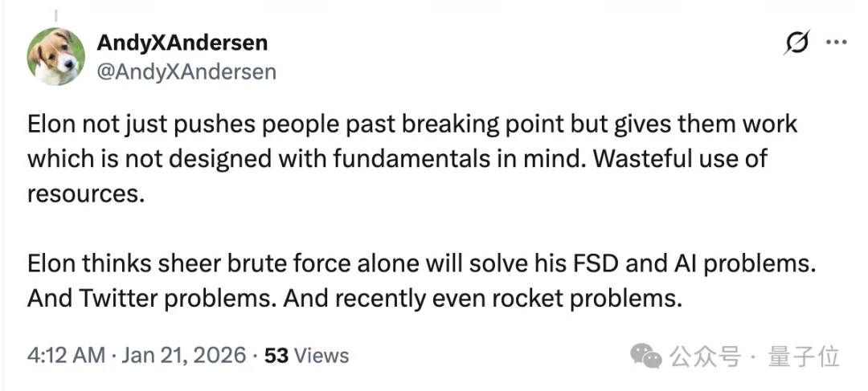Open the AndyXAndersen display name link
868x391 pixels.
coord(182,42)
